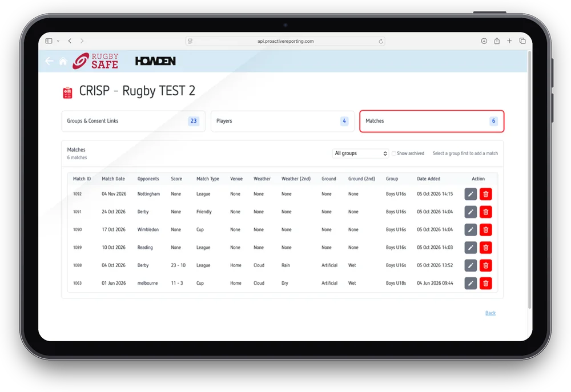Screen dimensions: 571x392
Task: Open the Safari share icon
Action: click(497, 41)
